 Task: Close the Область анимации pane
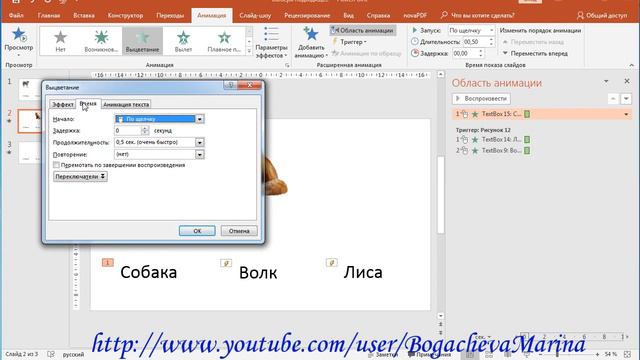[627, 82]
